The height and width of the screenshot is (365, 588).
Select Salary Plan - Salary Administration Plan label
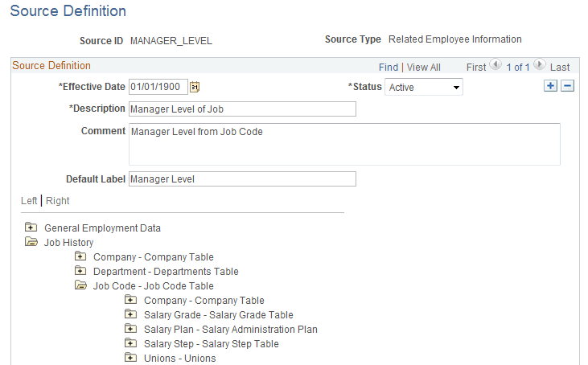[231, 330]
